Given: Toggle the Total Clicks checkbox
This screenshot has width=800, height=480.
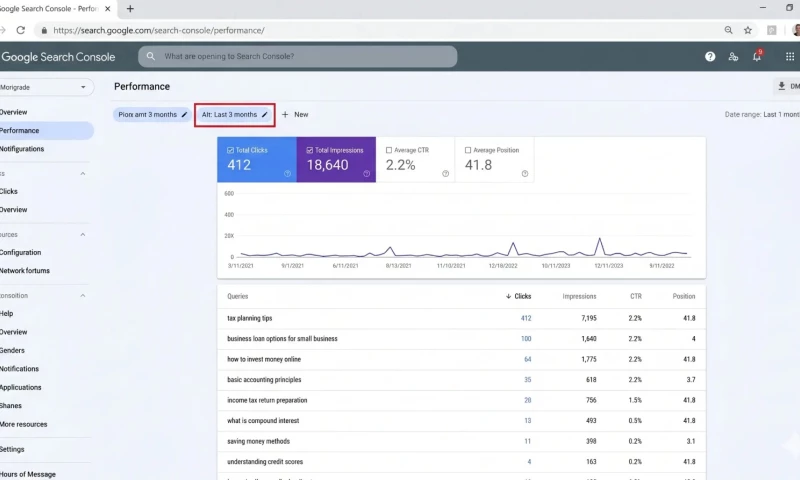Looking at the screenshot, I should pyautogui.click(x=230, y=150).
